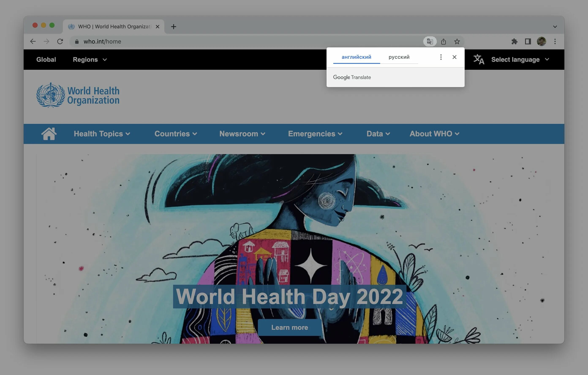The height and width of the screenshot is (375, 588).
Task: Click the share icon in toolbar
Action: pyautogui.click(x=443, y=41)
